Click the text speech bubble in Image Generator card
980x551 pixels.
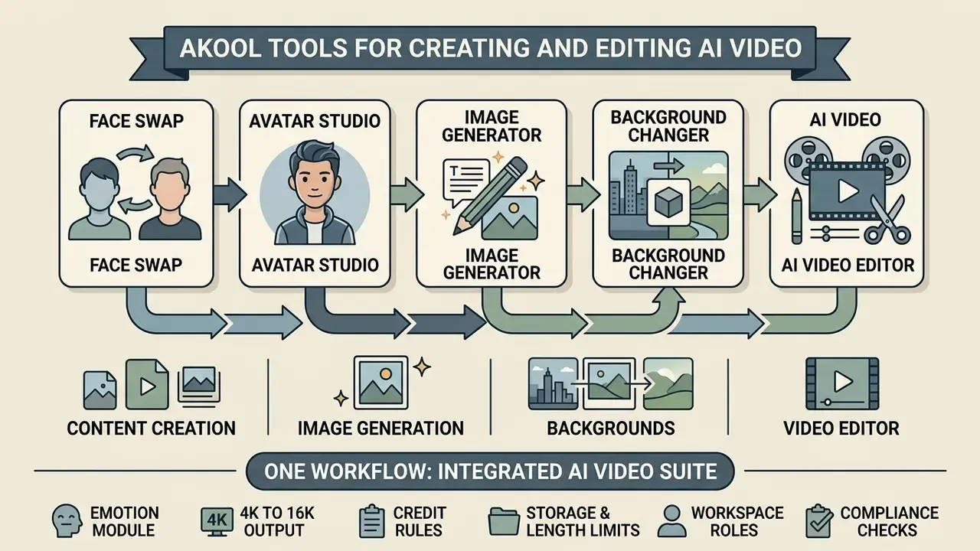(465, 181)
